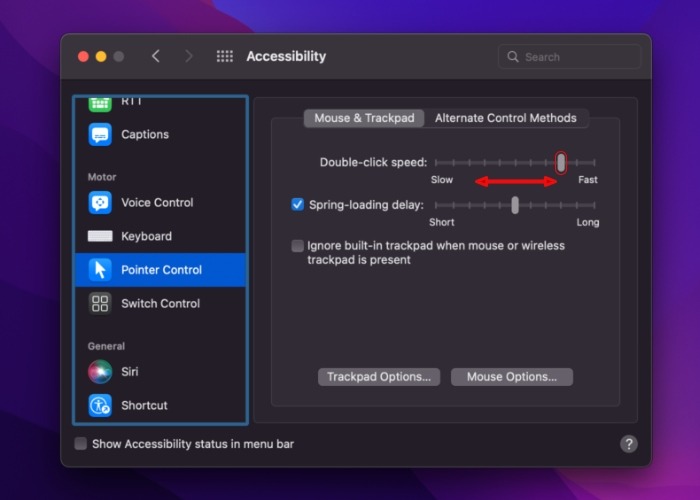This screenshot has height=500, width=700.
Task: Click the Pointer Control cursor icon
Action: pos(100,270)
